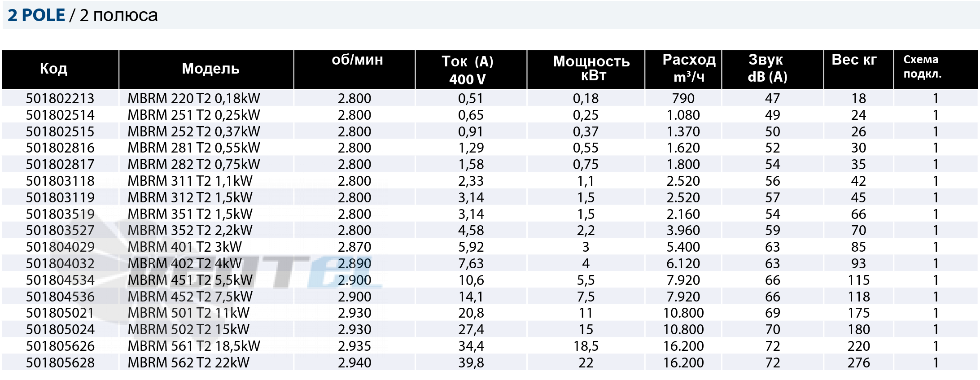This screenshot has height=380, width=980.
Task: Select the Вес кг column header
Action: 854,60
